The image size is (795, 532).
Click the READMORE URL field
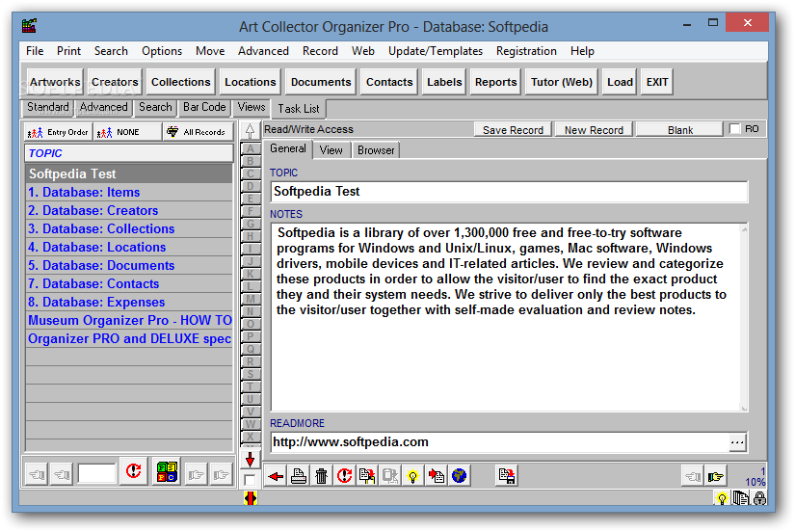(500, 442)
